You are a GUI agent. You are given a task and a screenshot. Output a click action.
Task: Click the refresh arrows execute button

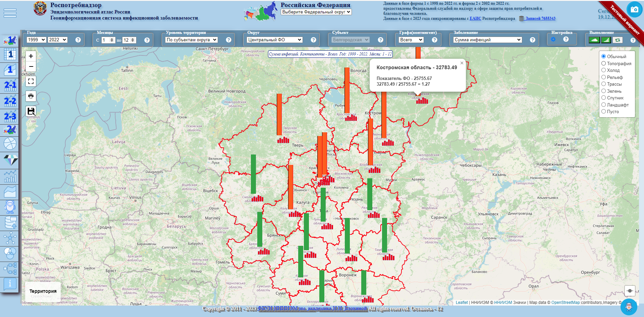tap(618, 40)
